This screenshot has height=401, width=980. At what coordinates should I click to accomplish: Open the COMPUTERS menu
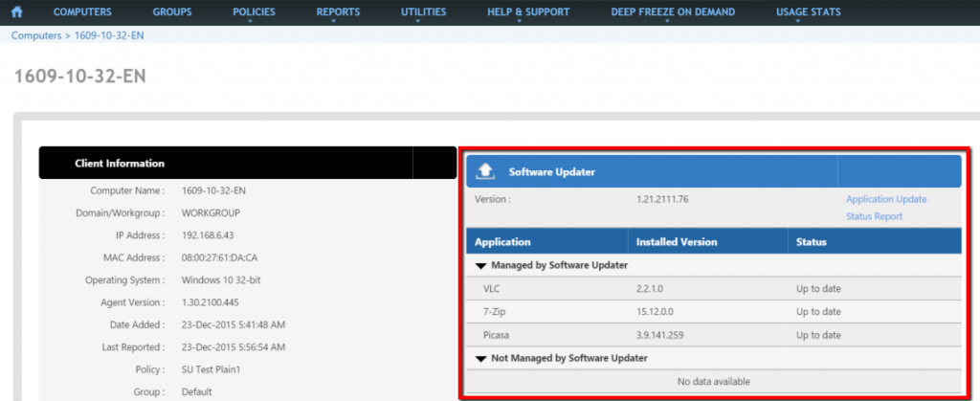tap(82, 11)
